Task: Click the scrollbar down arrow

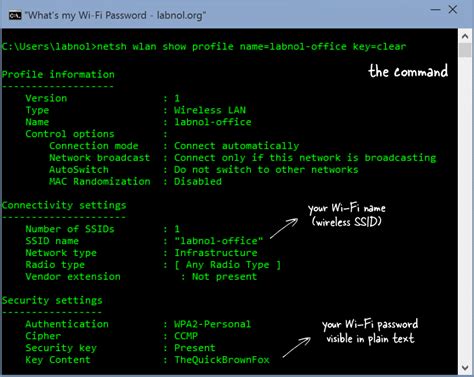Action: 465,367
